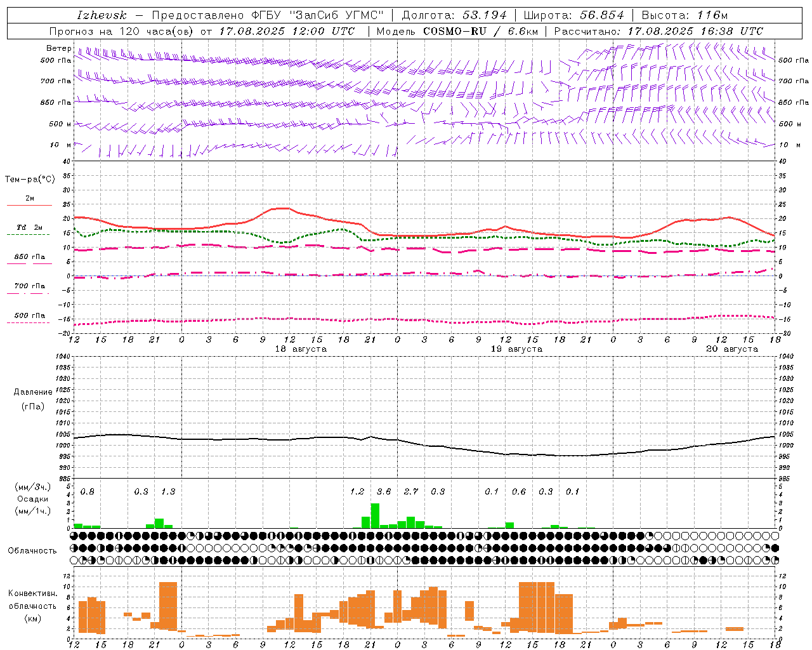Select the 'Высота: 116м' elevation text
This screenshot has height=650, width=812.
click(684, 15)
